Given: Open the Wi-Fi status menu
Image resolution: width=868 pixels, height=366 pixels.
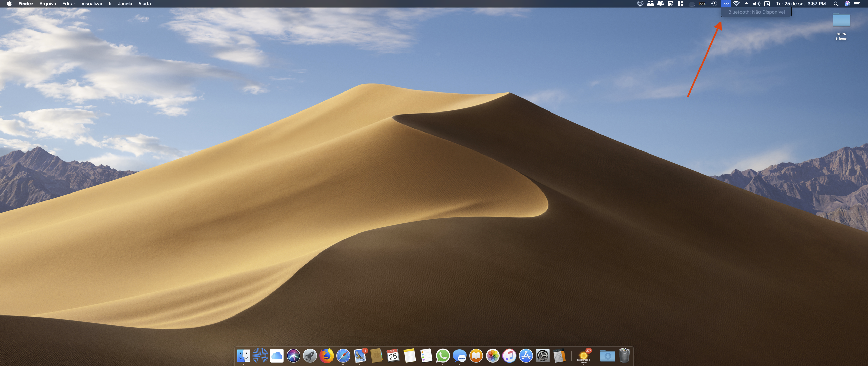Looking at the screenshot, I should click(736, 4).
